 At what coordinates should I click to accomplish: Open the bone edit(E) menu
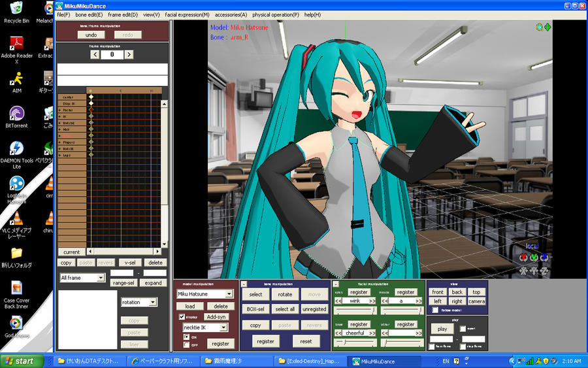[x=89, y=14]
